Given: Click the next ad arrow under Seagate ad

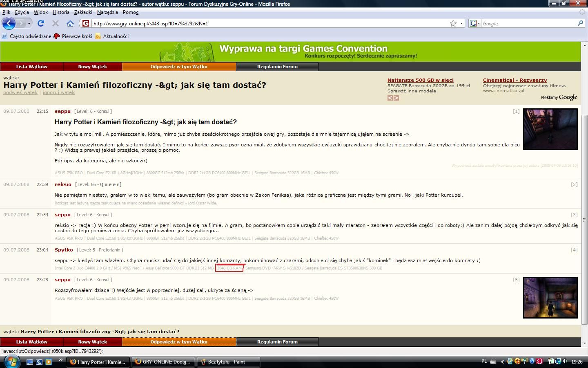Looking at the screenshot, I should pos(396,98).
